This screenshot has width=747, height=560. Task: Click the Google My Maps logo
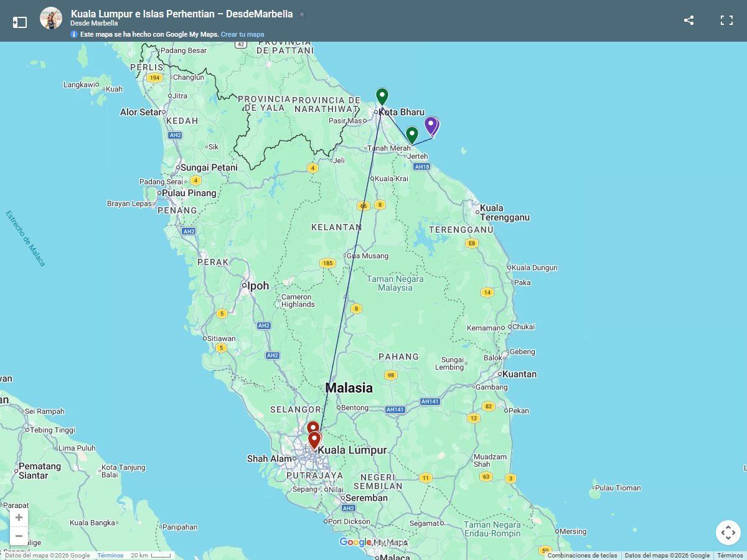[x=373, y=543]
